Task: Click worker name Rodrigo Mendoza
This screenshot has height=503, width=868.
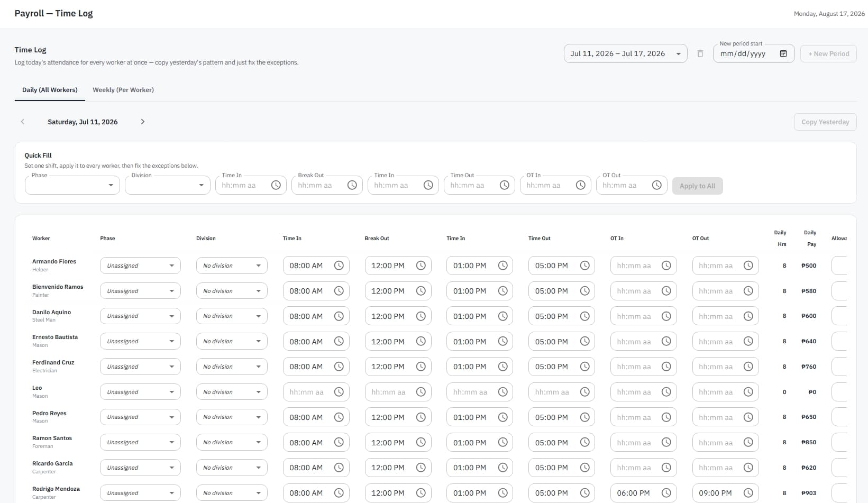Action: tap(56, 489)
